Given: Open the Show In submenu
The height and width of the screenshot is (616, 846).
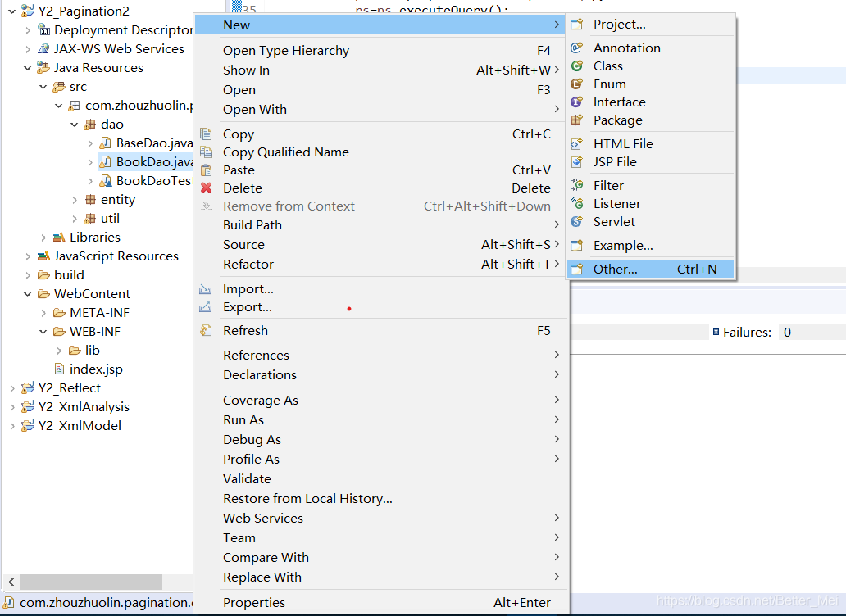Looking at the screenshot, I should (x=380, y=70).
